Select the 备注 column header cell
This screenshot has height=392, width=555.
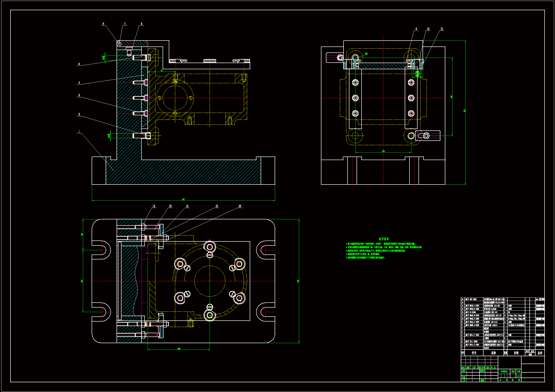[x=540, y=353]
